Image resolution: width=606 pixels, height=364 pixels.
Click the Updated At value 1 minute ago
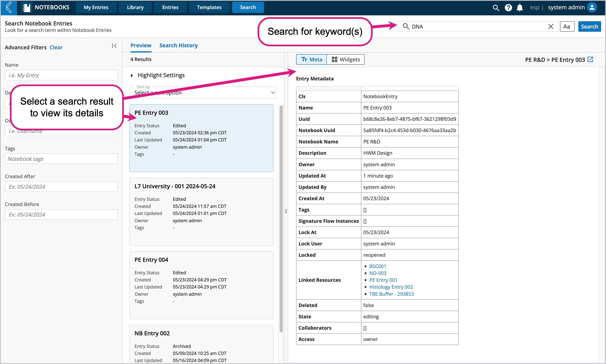[x=378, y=176]
